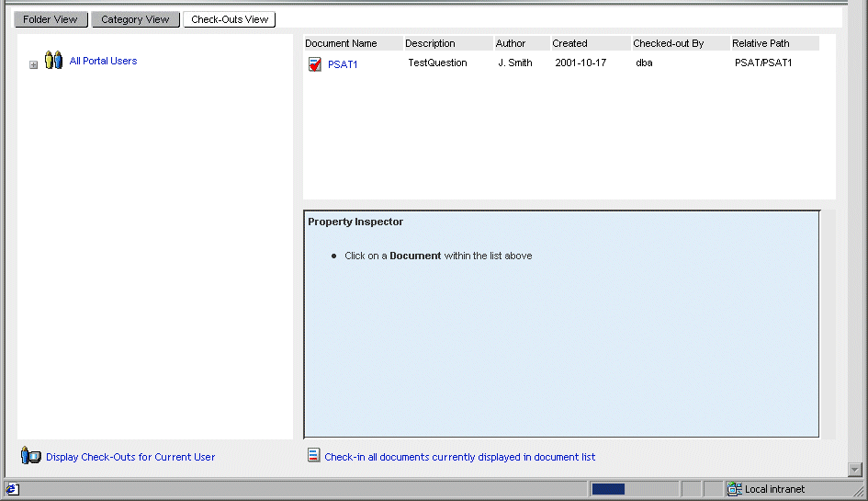
Task: Select the Check-Outs View tab
Action: click(x=230, y=19)
